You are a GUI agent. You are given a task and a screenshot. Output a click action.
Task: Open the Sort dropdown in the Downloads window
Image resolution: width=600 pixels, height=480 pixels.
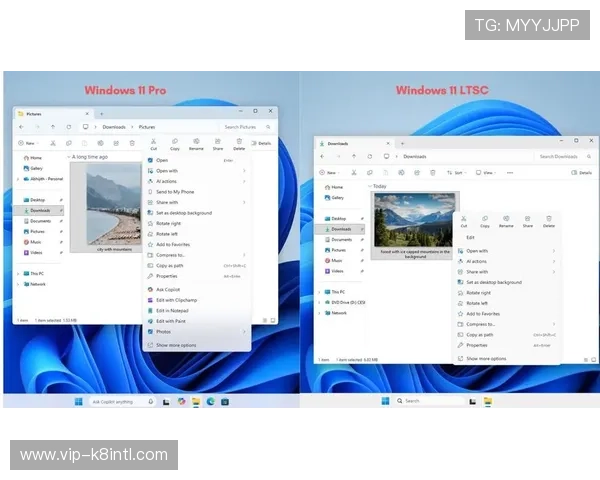click(x=458, y=173)
